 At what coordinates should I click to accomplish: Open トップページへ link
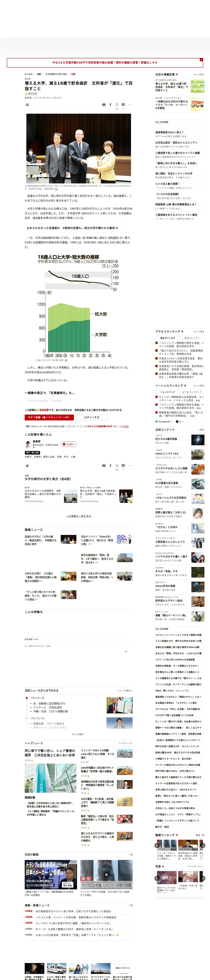coord(126,743)
